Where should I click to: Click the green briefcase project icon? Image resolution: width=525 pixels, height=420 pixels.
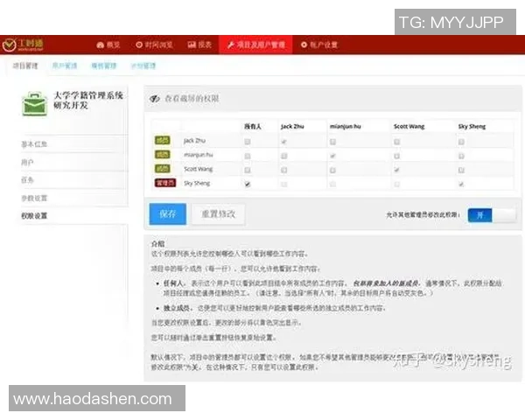pyautogui.click(x=34, y=104)
